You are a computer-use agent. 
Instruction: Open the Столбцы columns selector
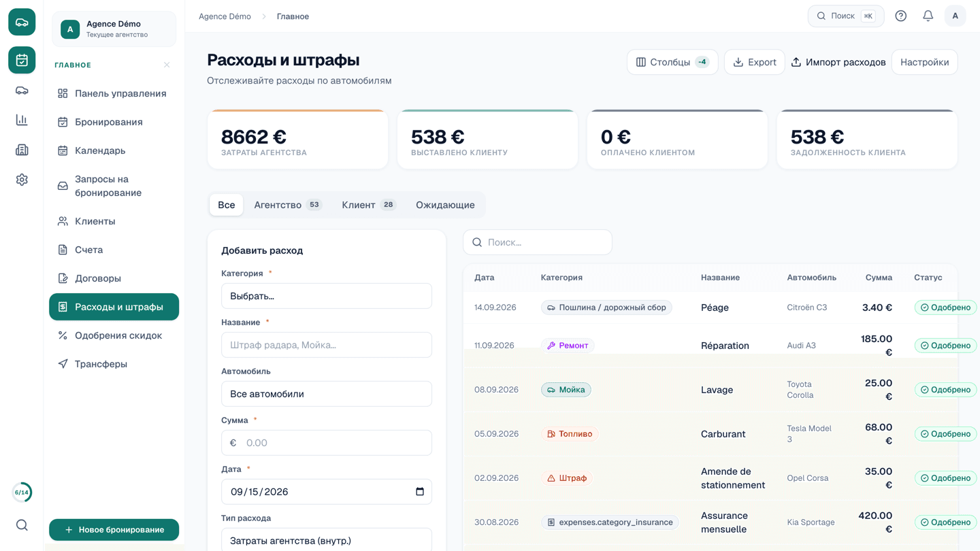tap(672, 62)
